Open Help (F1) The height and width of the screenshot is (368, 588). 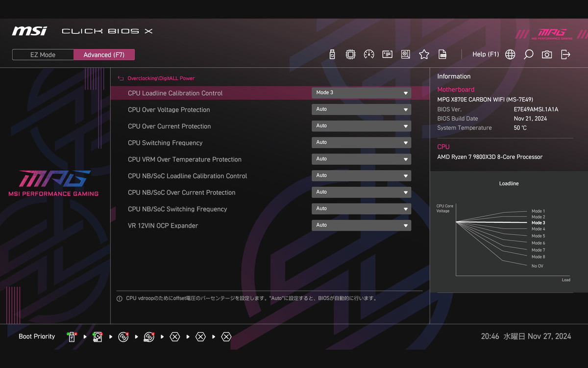click(486, 54)
